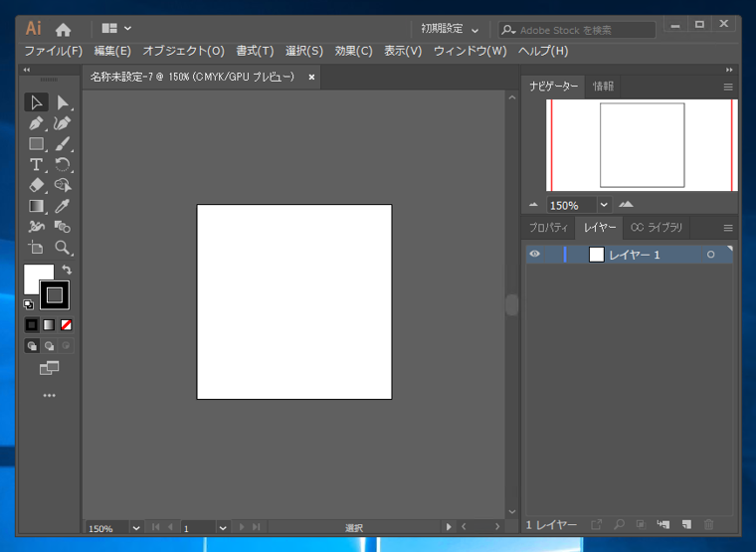Switch to 情報 tab
756x552 pixels.
click(x=603, y=87)
